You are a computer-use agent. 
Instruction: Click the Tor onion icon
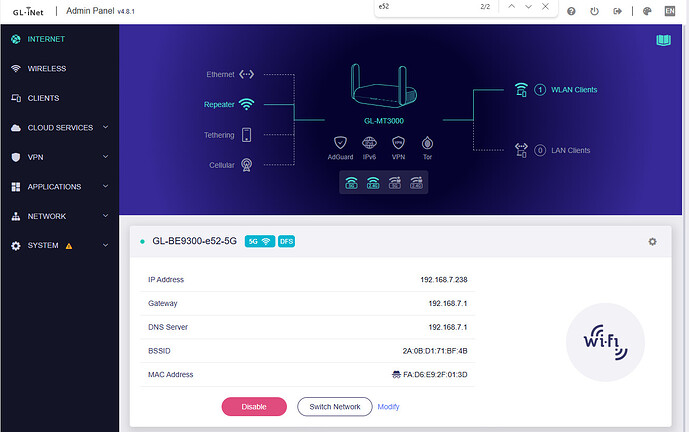pyautogui.click(x=427, y=143)
